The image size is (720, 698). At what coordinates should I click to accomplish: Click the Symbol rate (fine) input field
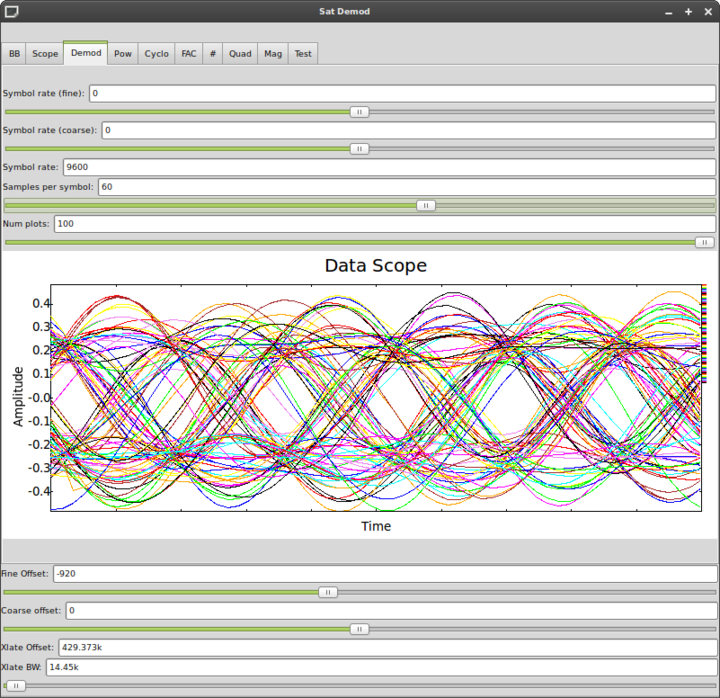(402, 93)
